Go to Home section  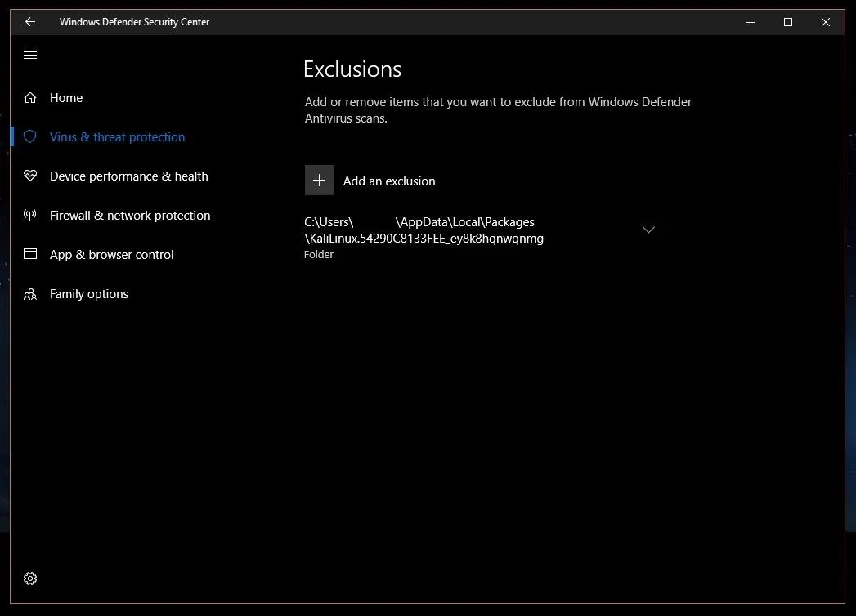pos(66,98)
